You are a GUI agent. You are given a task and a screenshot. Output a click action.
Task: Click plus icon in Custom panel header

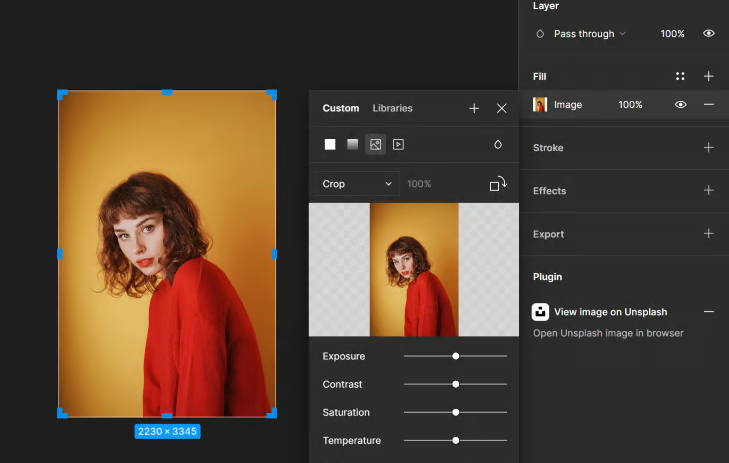tap(474, 108)
